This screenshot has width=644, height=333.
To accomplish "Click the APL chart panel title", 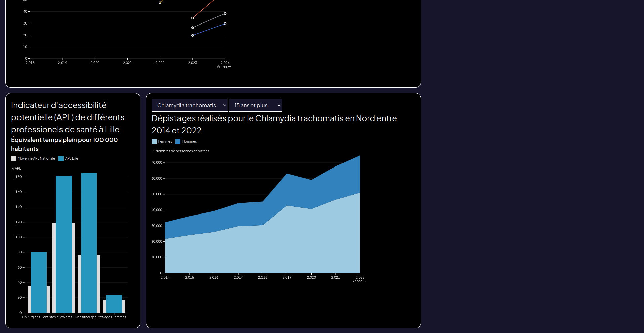I will (68, 117).
